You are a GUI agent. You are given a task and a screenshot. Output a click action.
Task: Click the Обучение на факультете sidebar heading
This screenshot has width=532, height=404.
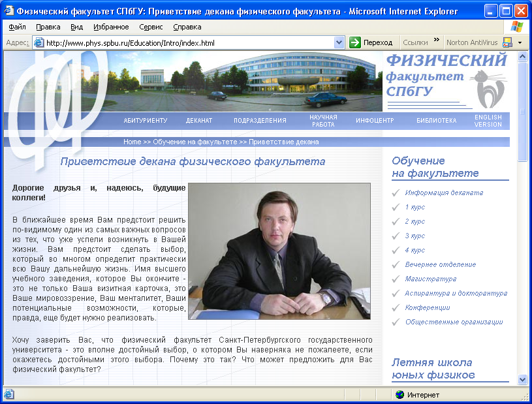tap(435, 167)
